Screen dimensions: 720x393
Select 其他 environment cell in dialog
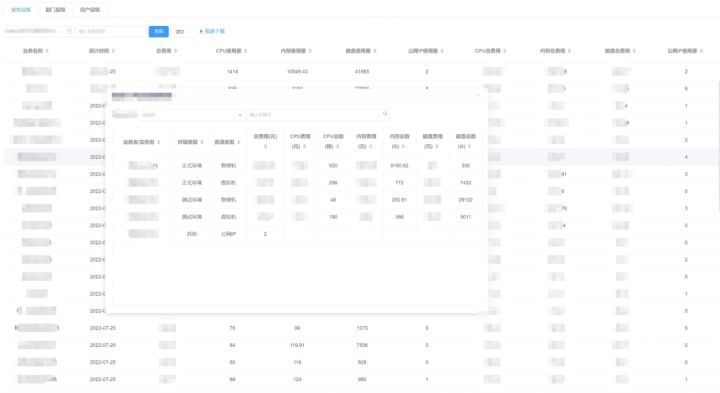tap(191, 234)
